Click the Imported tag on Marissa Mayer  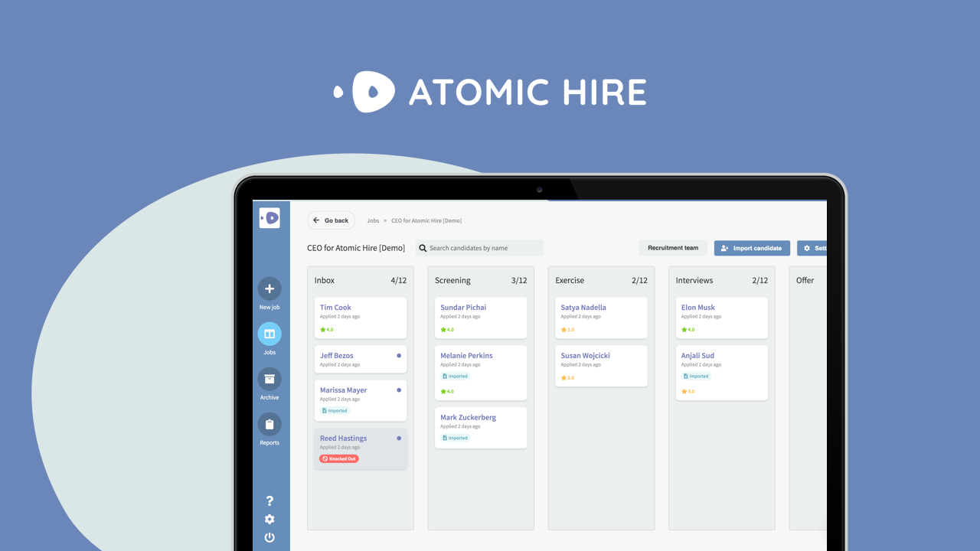click(x=335, y=411)
